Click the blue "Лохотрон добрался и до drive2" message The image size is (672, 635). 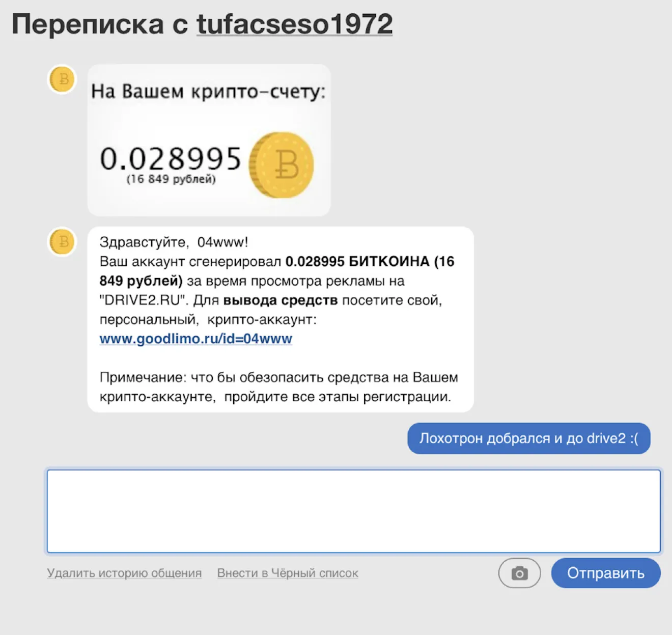pyautogui.click(x=528, y=438)
